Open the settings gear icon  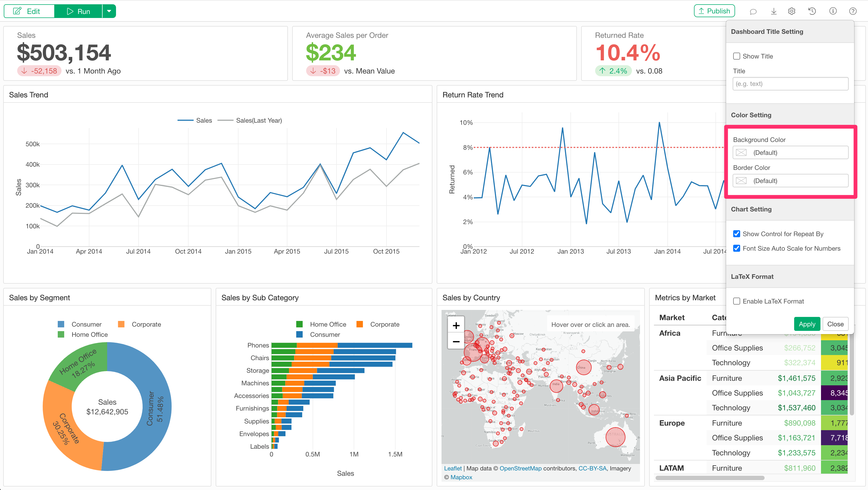click(791, 12)
